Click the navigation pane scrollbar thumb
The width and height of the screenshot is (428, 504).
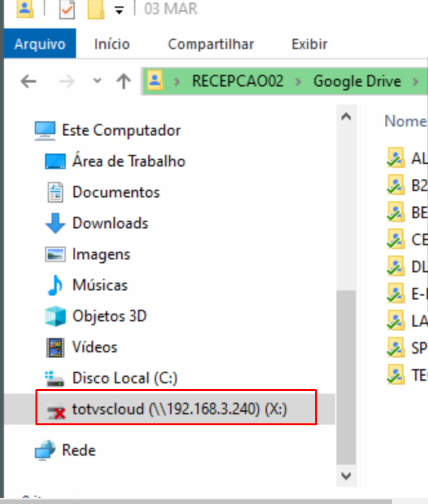[346, 378]
